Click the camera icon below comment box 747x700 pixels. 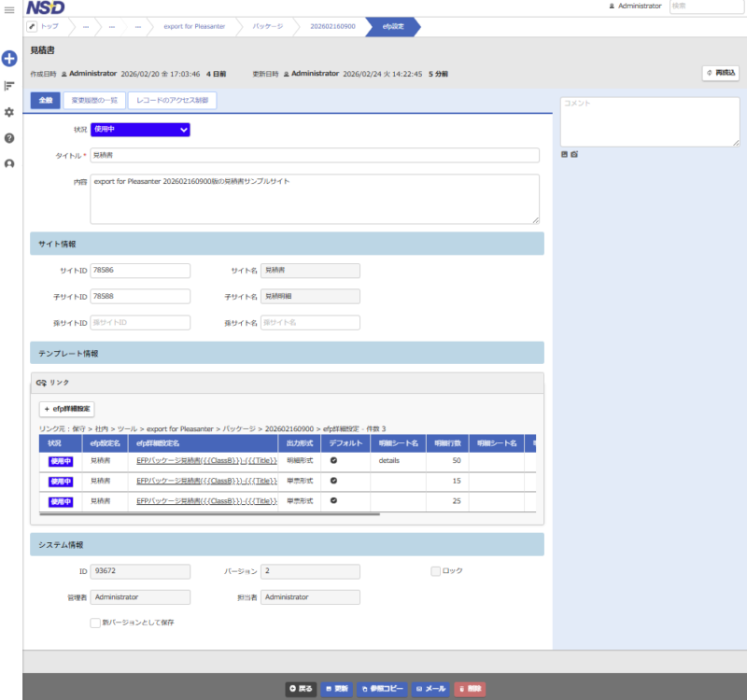(574, 154)
